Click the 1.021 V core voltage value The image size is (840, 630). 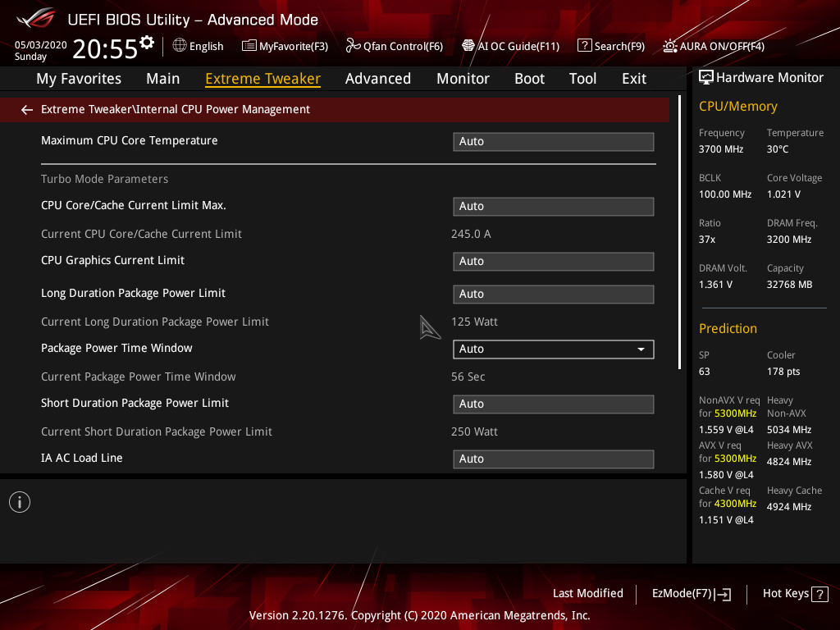[783, 194]
